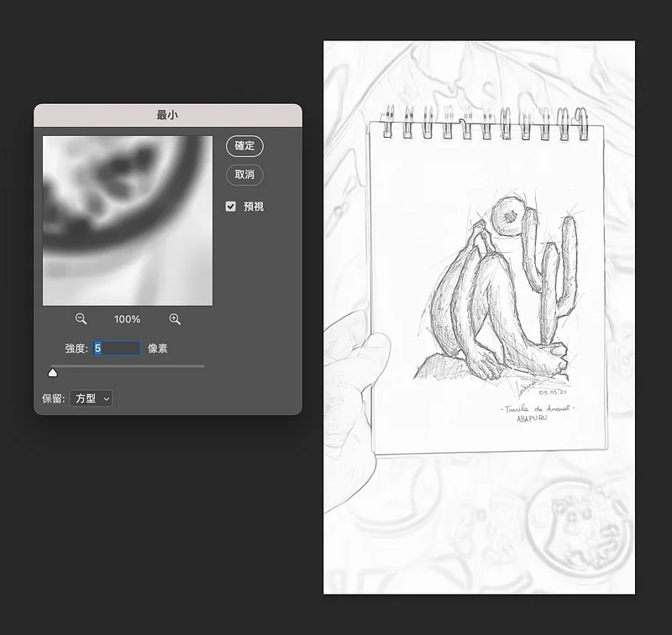Click the sketch image on the canvas

(x=479, y=317)
